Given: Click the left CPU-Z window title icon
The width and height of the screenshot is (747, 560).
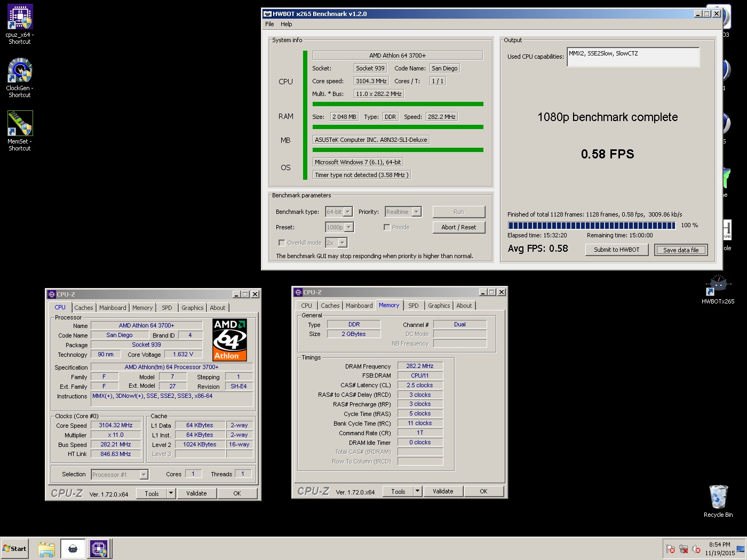Looking at the screenshot, I should click(x=52, y=294).
